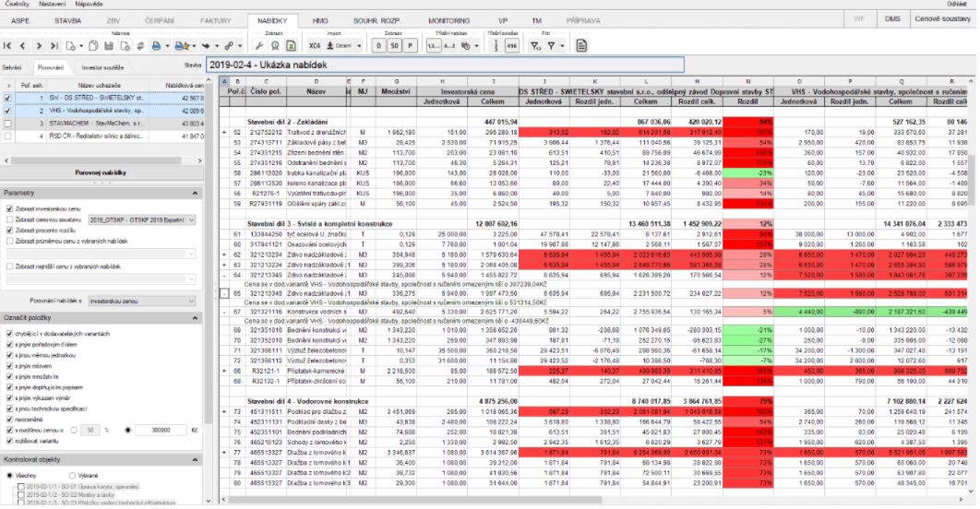Toggle 'Zobrazit investorskou cenu' checkbox
Image resolution: width=980 pixels, height=509 pixels.
[x=9, y=210]
